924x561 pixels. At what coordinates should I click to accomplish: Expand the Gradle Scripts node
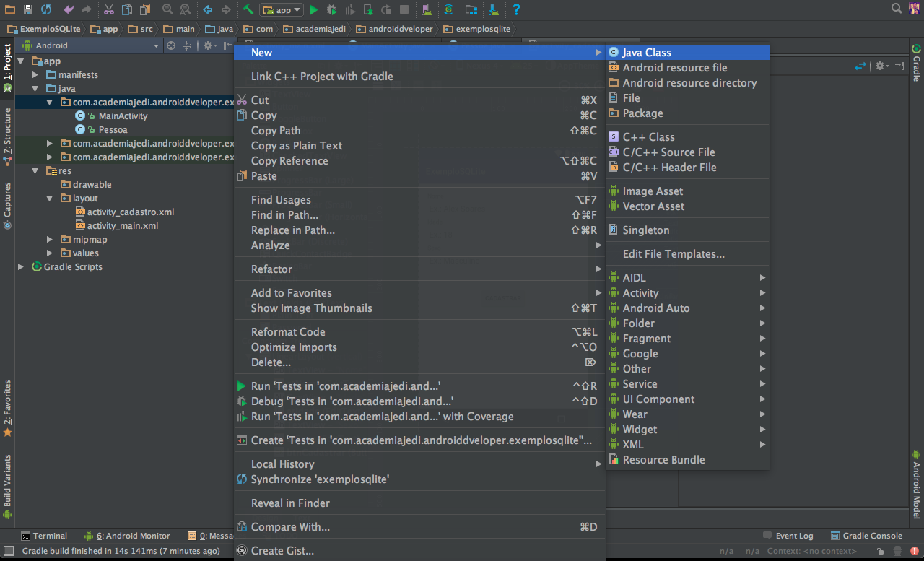21,267
